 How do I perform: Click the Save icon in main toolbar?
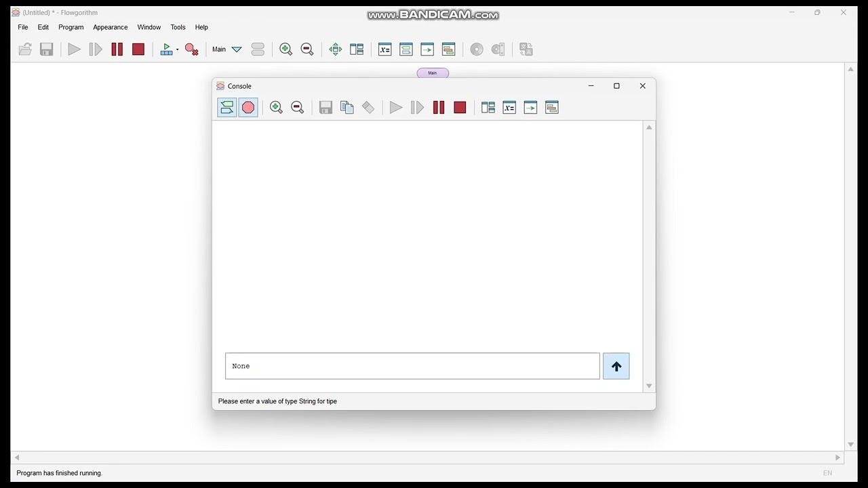pos(46,49)
